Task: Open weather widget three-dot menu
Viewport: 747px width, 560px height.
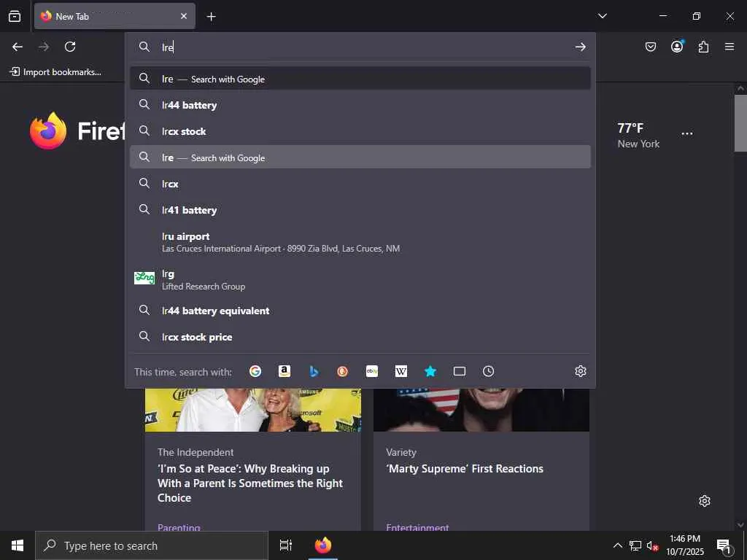Action: click(687, 134)
